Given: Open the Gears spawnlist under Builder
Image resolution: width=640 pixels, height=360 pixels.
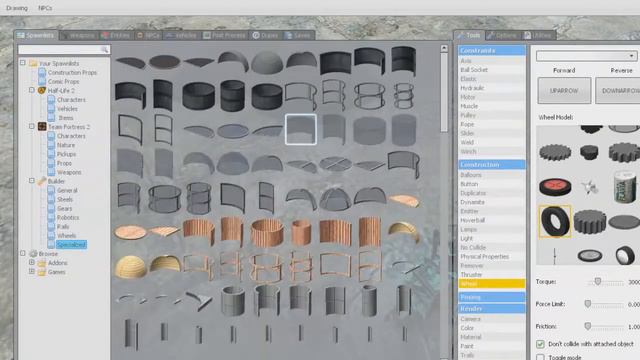Looking at the screenshot, I should (64, 208).
